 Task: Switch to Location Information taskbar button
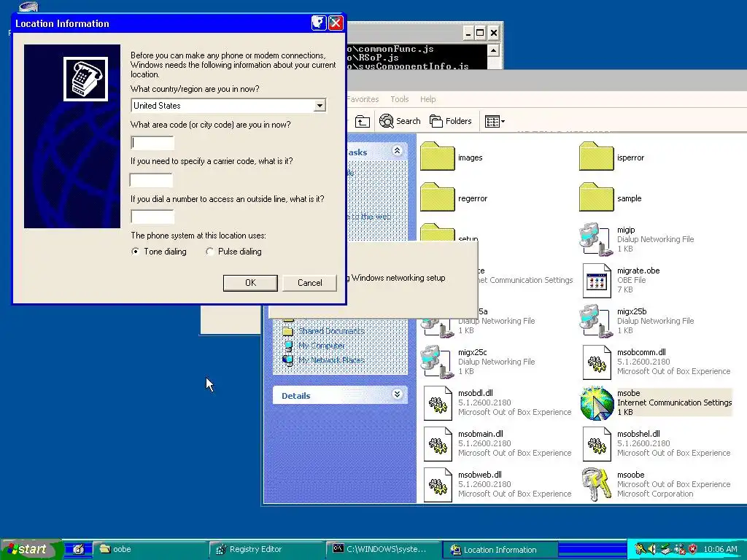tap(500, 550)
